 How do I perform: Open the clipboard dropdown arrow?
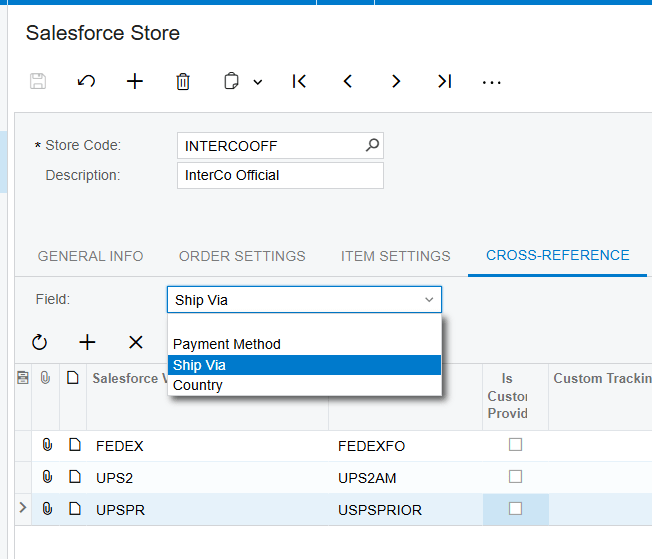[258, 82]
